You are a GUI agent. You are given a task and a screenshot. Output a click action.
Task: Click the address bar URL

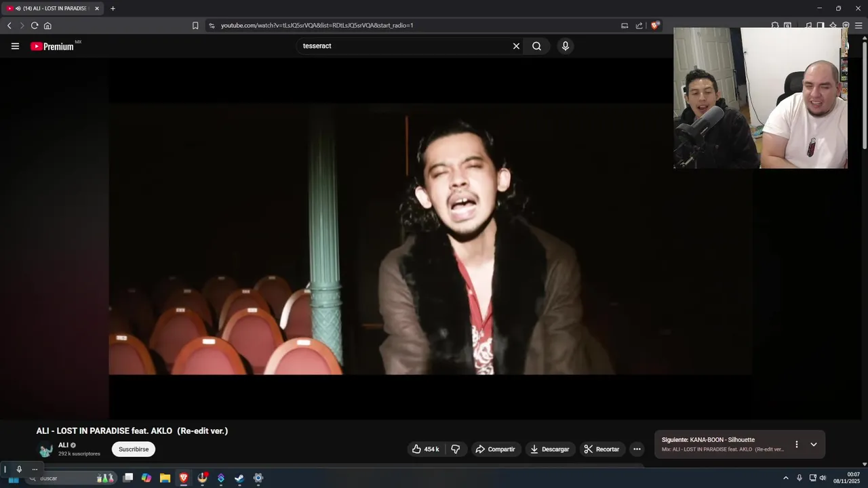317,26
